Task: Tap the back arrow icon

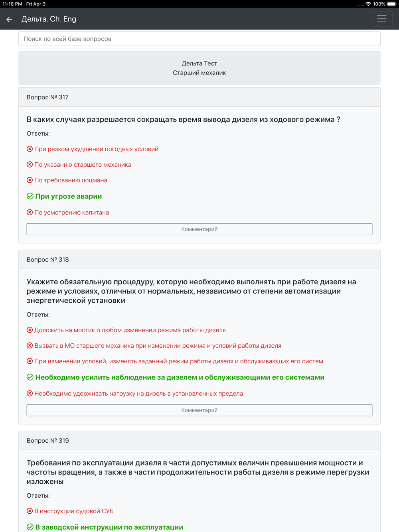Action: [x=9, y=19]
